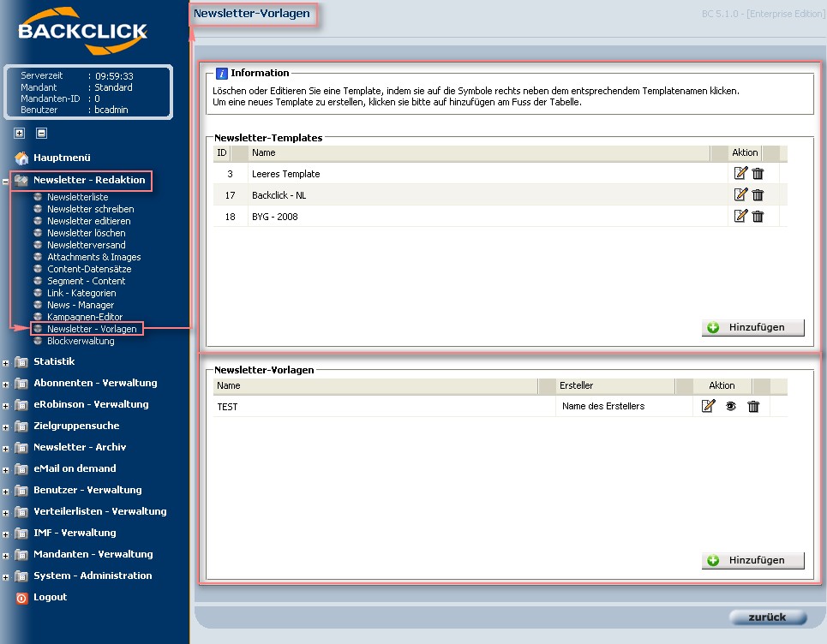This screenshot has width=827, height=644.
Task: Edit the Backclick - NL template
Action: [740, 194]
